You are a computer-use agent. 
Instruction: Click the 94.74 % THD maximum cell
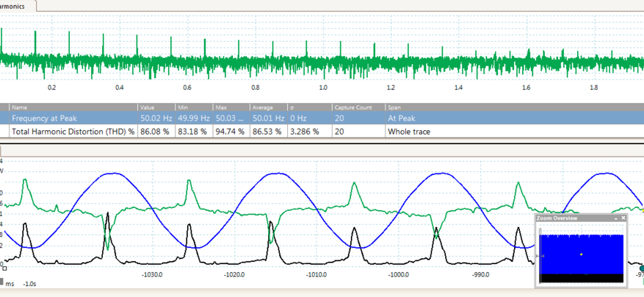tap(231, 132)
